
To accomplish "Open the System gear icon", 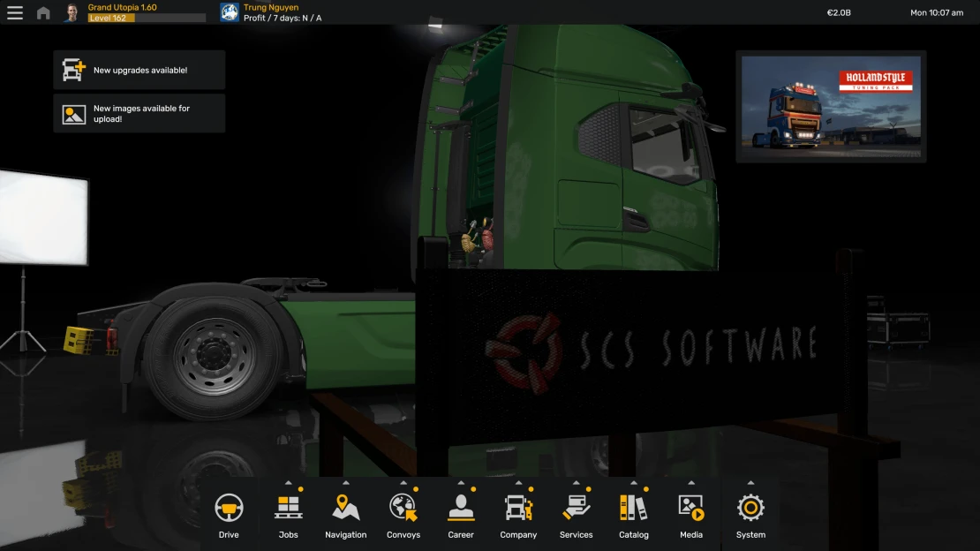I will click(x=750, y=507).
